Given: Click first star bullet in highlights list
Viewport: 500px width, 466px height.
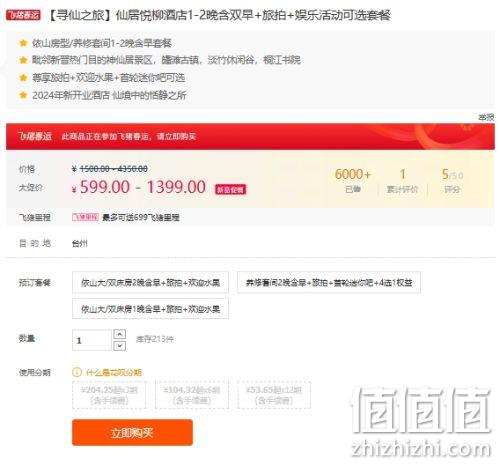Looking at the screenshot, I should coord(23,43).
